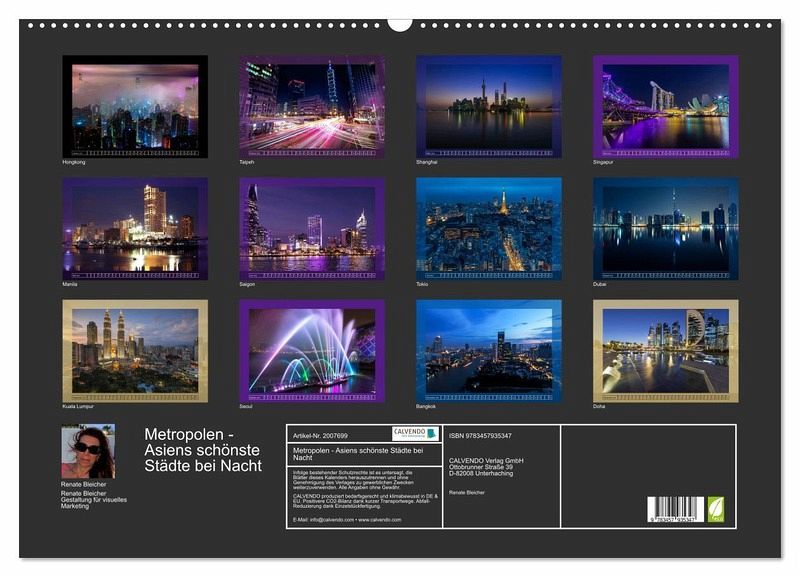Open the Bangkok river thumbnail
800x577 pixels.
489,351
